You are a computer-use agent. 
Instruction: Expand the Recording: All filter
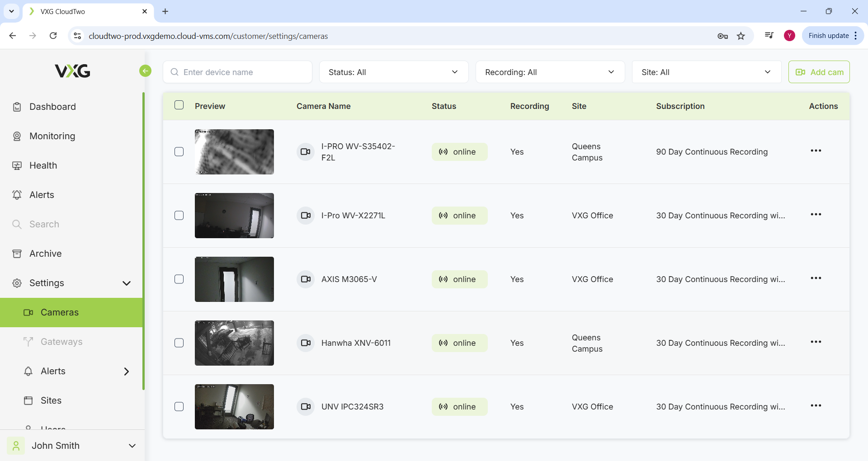pos(550,72)
